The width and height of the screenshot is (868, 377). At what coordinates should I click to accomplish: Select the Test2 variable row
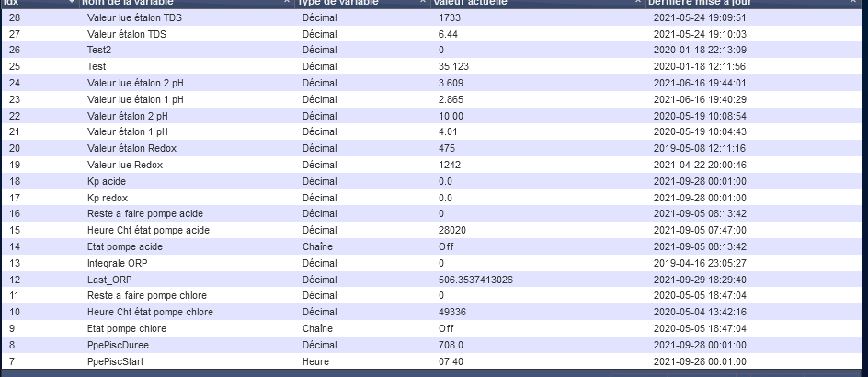(x=432, y=50)
